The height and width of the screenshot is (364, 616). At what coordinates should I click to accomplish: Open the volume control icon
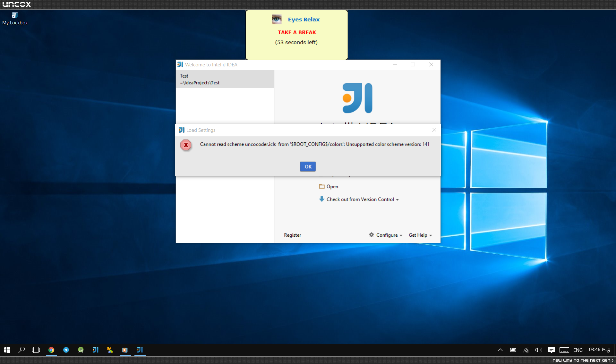(538, 350)
